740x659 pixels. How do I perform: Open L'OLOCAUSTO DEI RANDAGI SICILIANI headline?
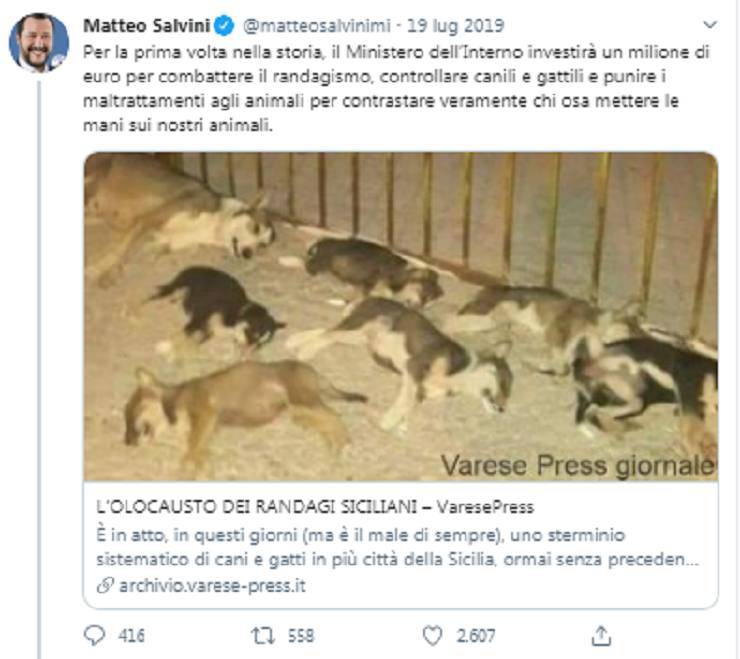[x=257, y=507]
